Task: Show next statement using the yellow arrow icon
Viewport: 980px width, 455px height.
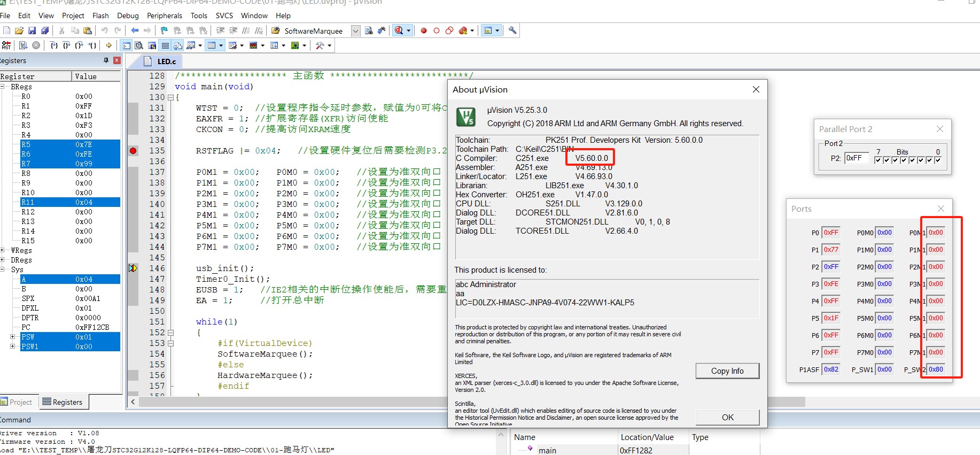Action: 109,45
